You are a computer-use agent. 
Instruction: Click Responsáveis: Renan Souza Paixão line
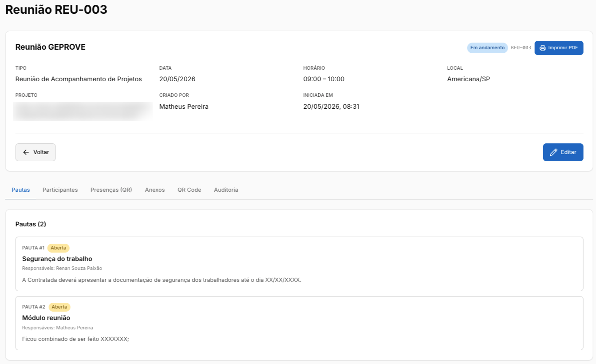pyautogui.click(x=62, y=269)
